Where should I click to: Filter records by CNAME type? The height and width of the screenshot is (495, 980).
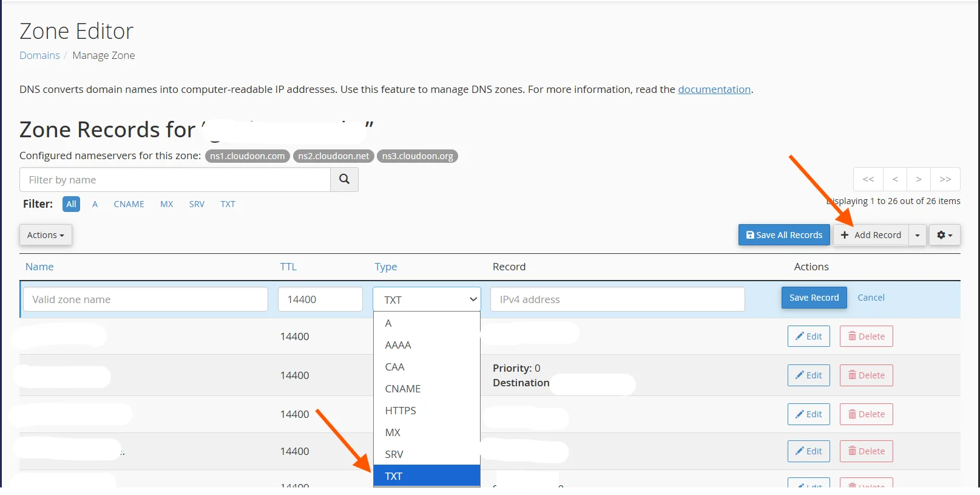coord(129,204)
